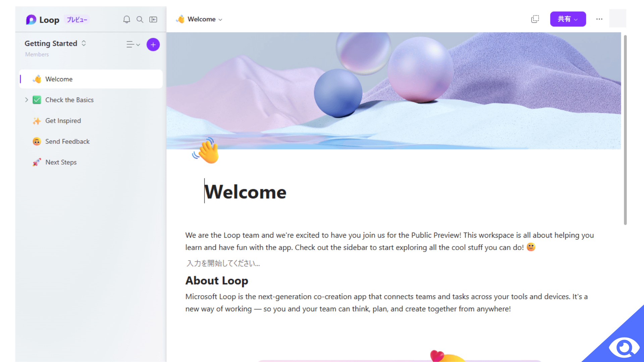Viewport: 644px width, 362px height.
Task: Open the notifications bell icon
Action: coord(126,19)
